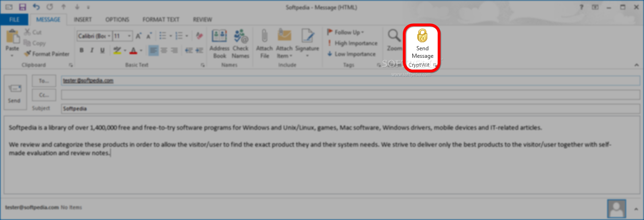
Task: Open Basic Text group dialog launcher
Action: (x=203, y=65)
